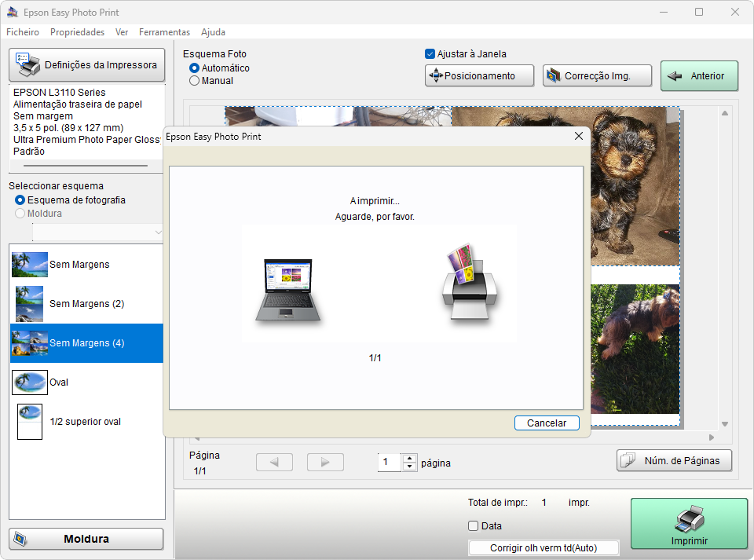Choose the 1/2 superior oval layout
The image size is (754, 560).
pos(86,422)
